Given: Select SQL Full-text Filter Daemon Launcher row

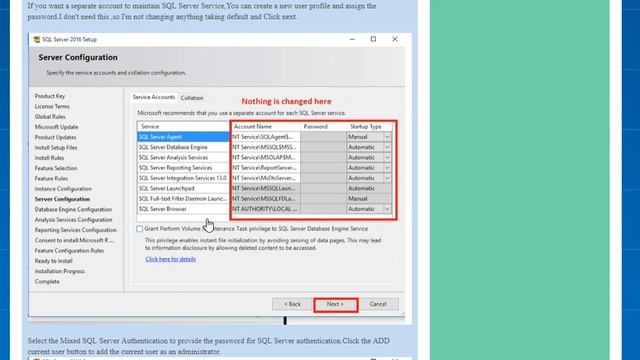Looking at the screenshot, I should 183,199.
